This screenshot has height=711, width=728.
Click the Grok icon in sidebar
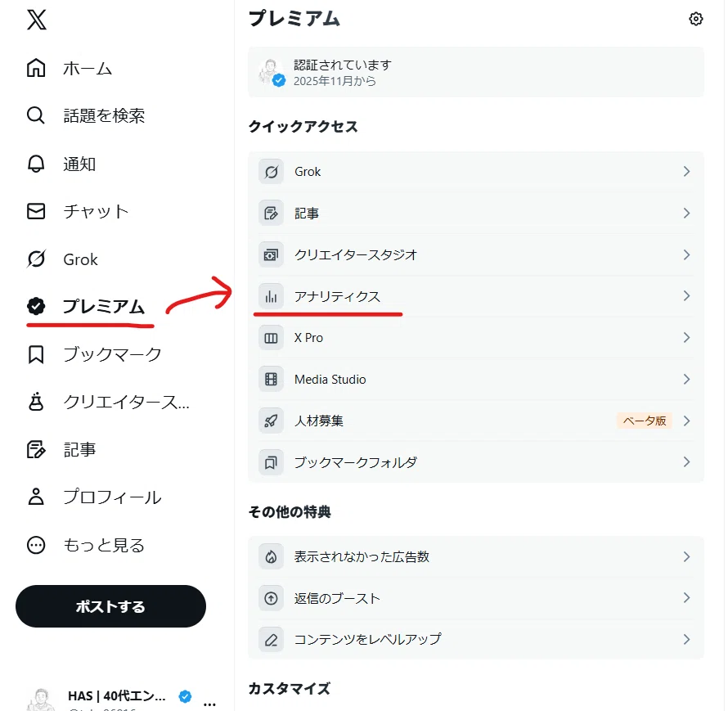pos(36,259)
